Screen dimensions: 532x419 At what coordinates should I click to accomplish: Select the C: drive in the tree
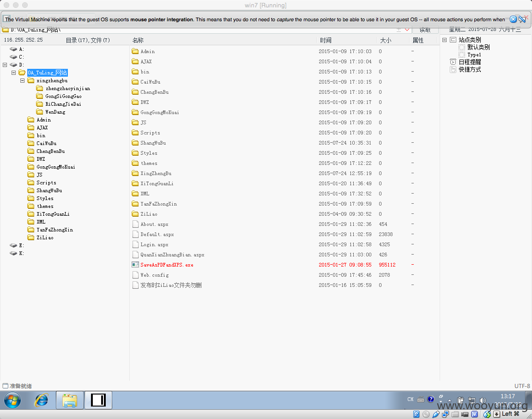tap(17, 57)
